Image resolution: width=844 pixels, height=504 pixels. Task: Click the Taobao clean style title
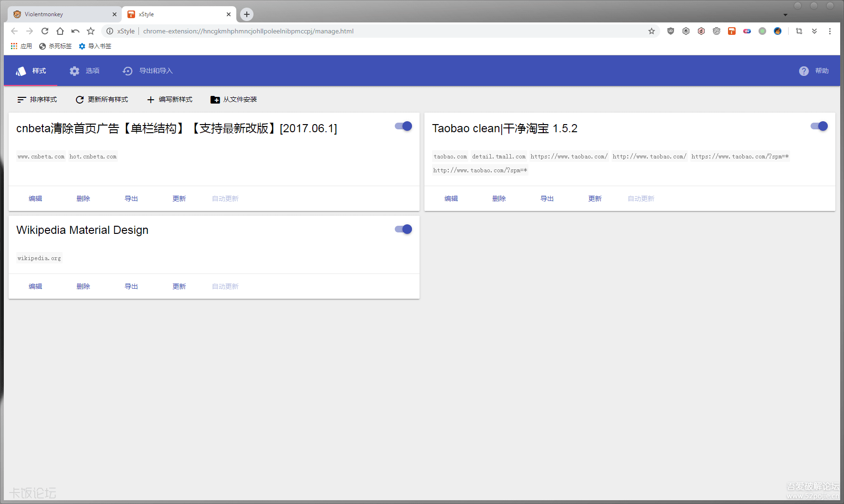pos(505,128)
